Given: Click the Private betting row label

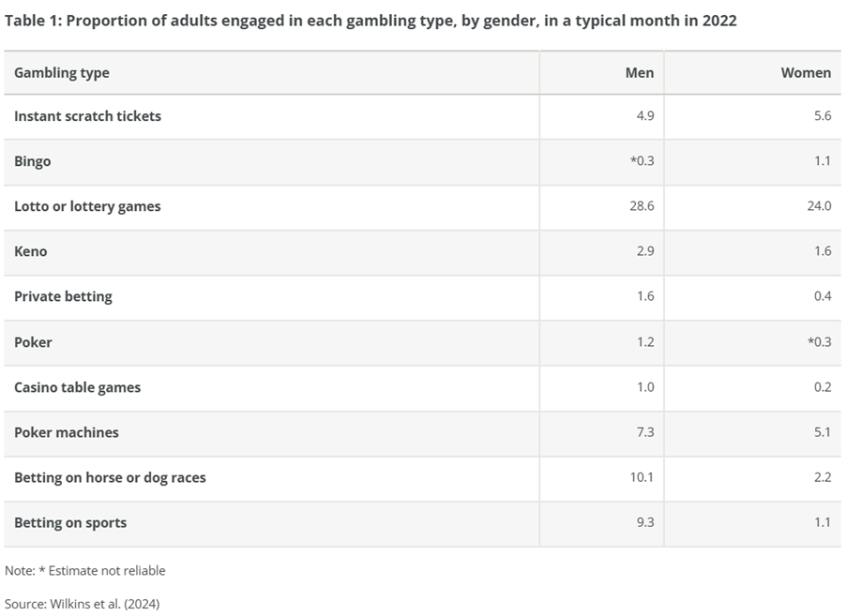Looking at the screenshot, I should tap(63, 296).
